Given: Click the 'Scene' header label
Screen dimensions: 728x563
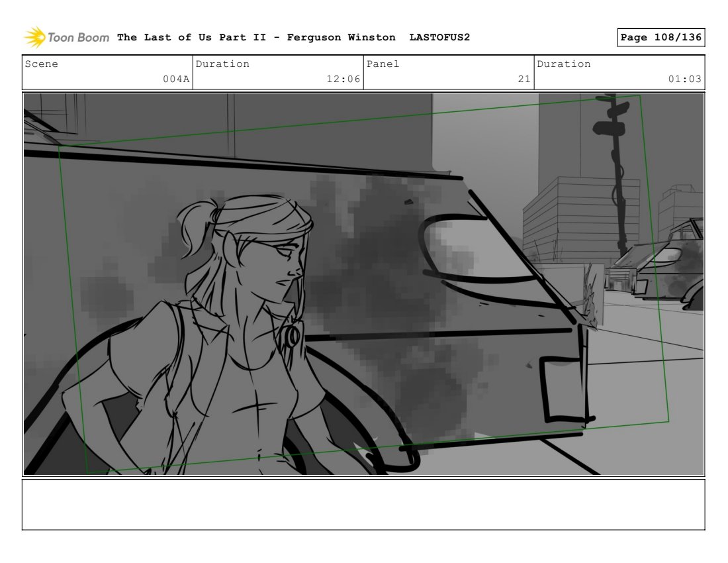Looking at the screenshot, I should click(x=41, y=64).
